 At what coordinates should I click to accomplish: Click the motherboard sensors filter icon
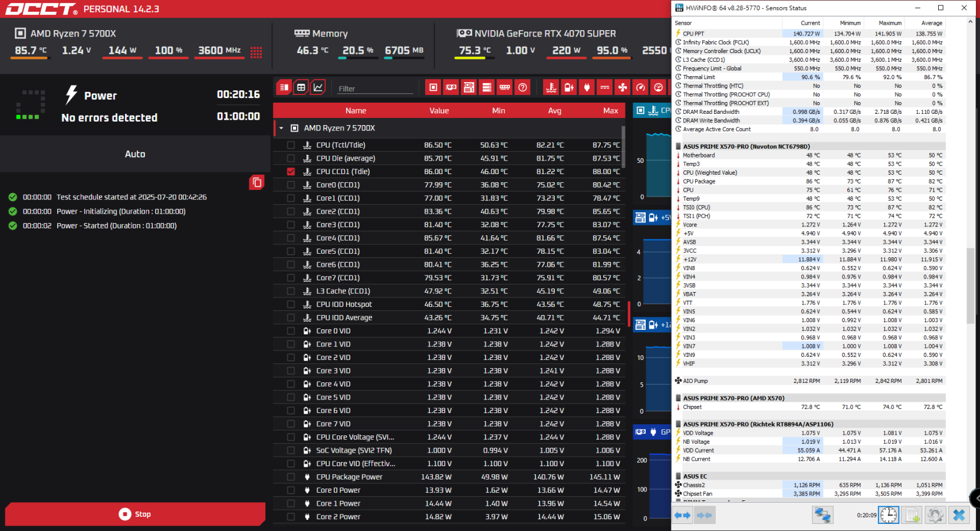tap(469, 87)
